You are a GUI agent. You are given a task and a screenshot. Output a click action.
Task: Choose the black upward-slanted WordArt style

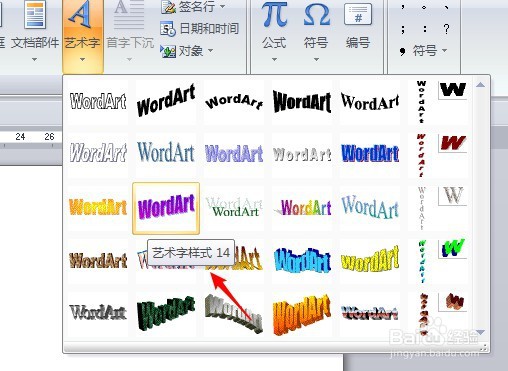(x=166, y=102)
